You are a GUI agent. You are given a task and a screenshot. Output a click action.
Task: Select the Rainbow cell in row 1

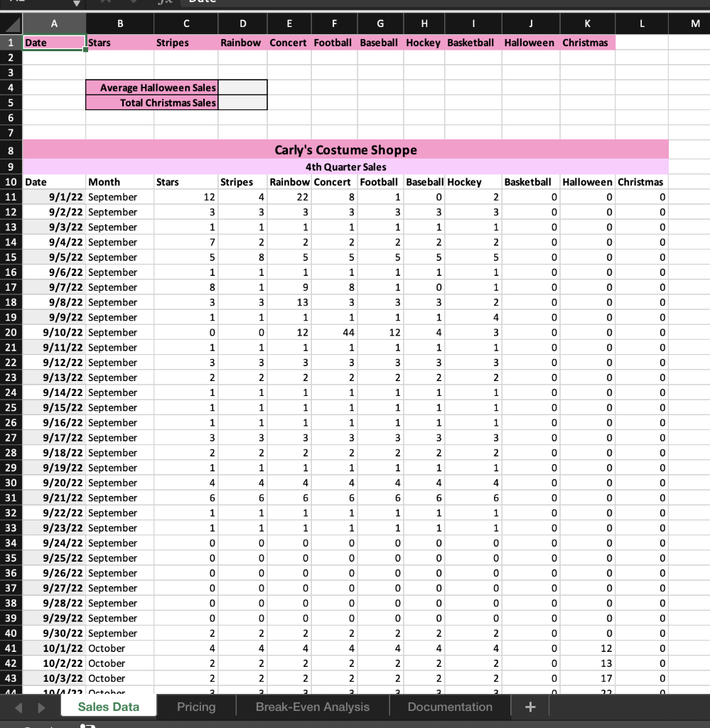coord(242,43)
